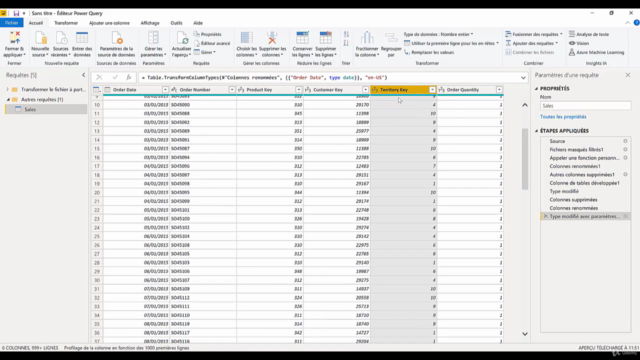640x360 pixels.
Task: Switch to the Outils tab
Action: tap(176, 23)
